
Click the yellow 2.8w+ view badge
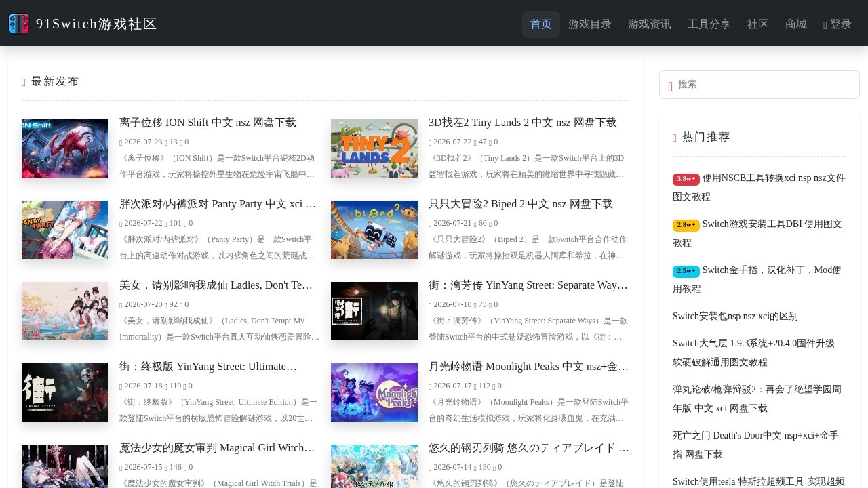686,225
